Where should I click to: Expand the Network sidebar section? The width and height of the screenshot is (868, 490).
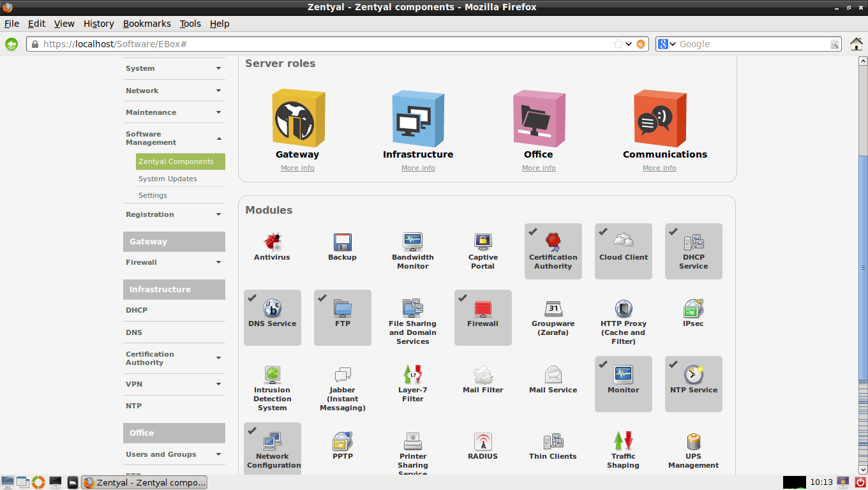(174, 91)
